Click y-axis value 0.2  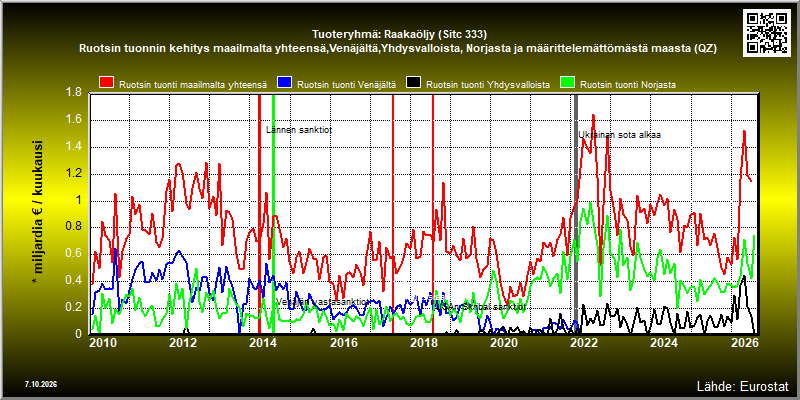74,307
